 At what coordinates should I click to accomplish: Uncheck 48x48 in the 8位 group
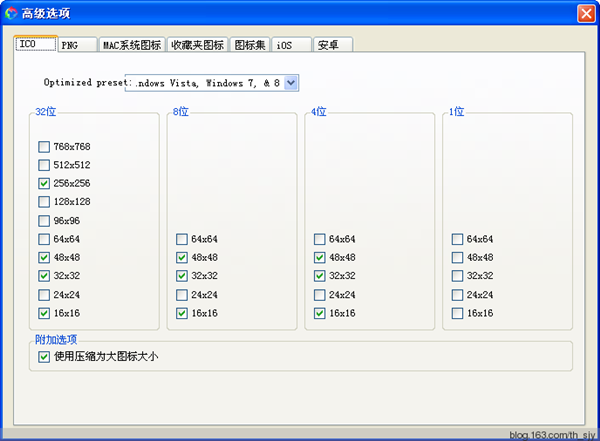(182, 258)
